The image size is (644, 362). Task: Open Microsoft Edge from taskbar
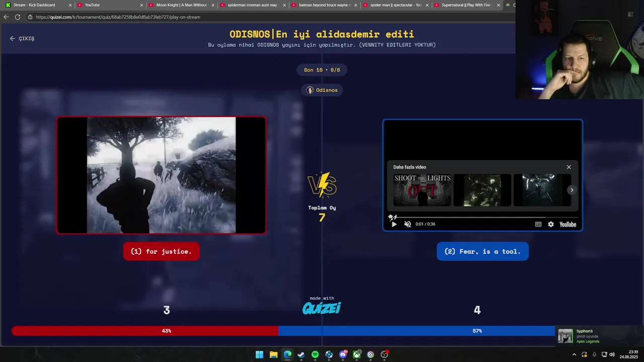[287, 354]
